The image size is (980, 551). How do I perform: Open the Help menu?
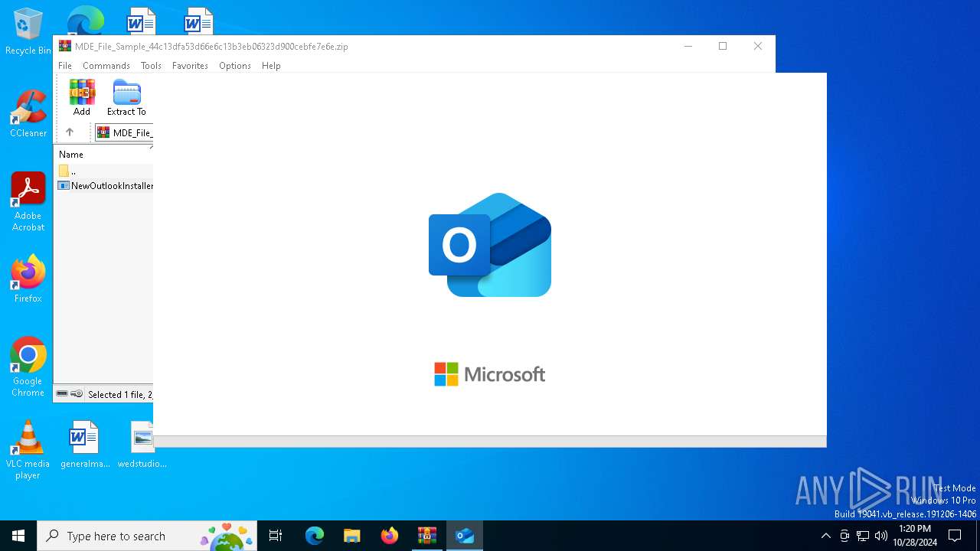coord(271,66)
